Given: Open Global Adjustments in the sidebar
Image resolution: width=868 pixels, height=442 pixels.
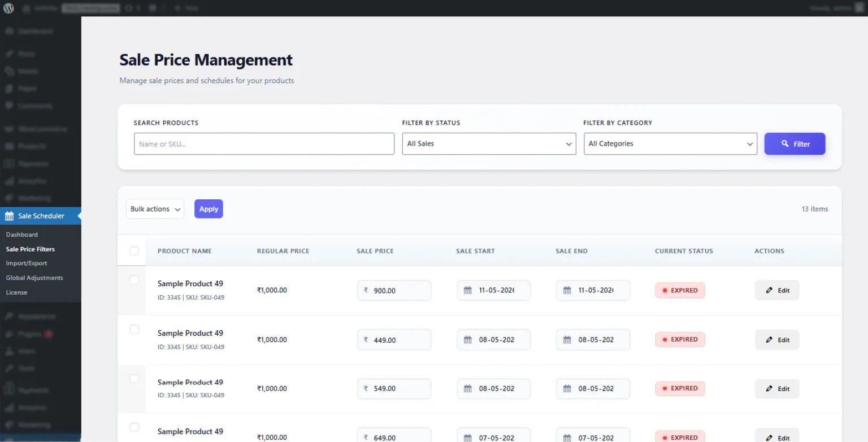Looking at the screenshot, I should click(x=34, y=278).
